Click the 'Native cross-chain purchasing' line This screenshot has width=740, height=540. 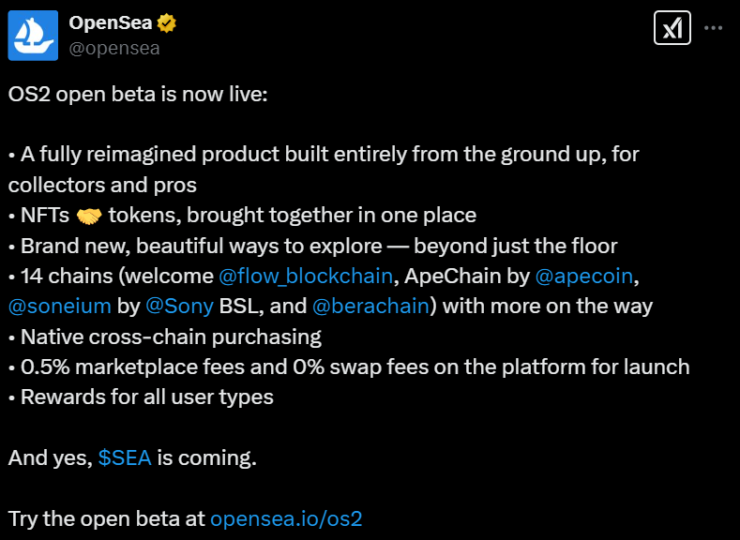[171, 337]
